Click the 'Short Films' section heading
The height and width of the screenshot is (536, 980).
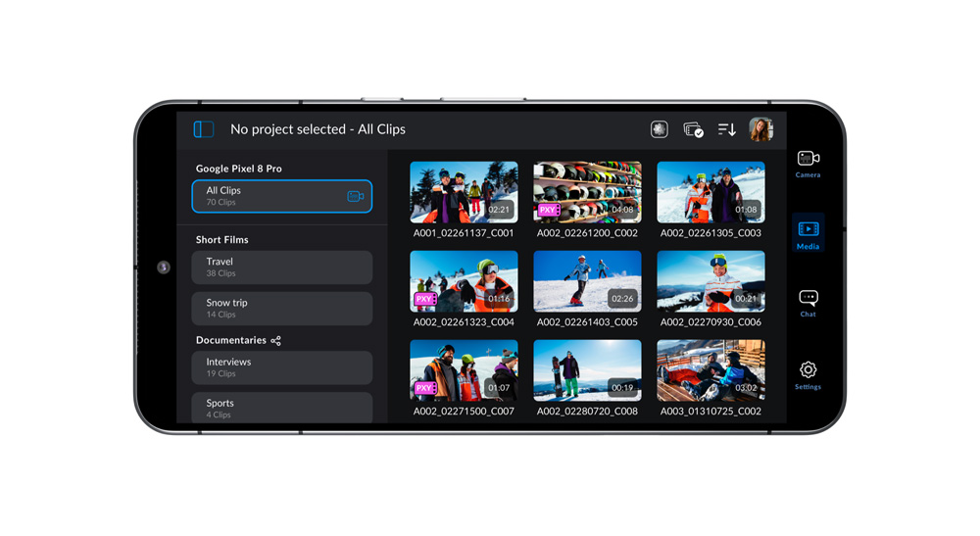tap(221, 240)
